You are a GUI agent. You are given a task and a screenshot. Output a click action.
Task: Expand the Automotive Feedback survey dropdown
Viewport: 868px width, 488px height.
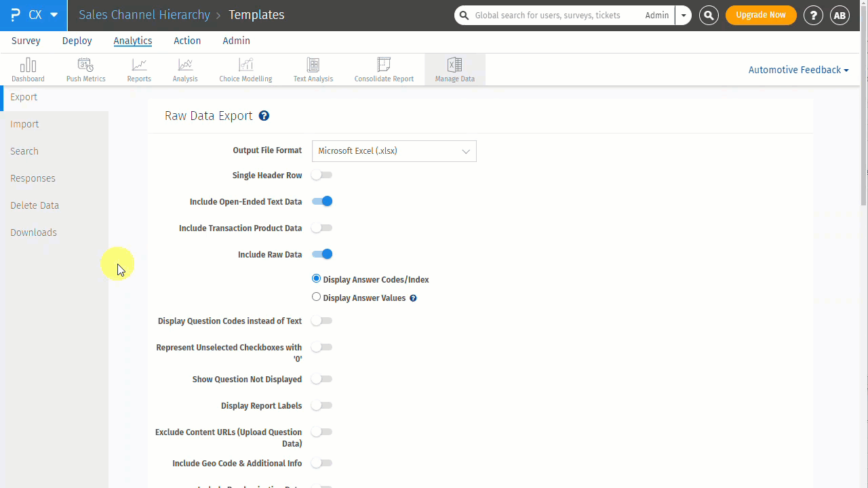pyautogui.click(x=798, y=70)
